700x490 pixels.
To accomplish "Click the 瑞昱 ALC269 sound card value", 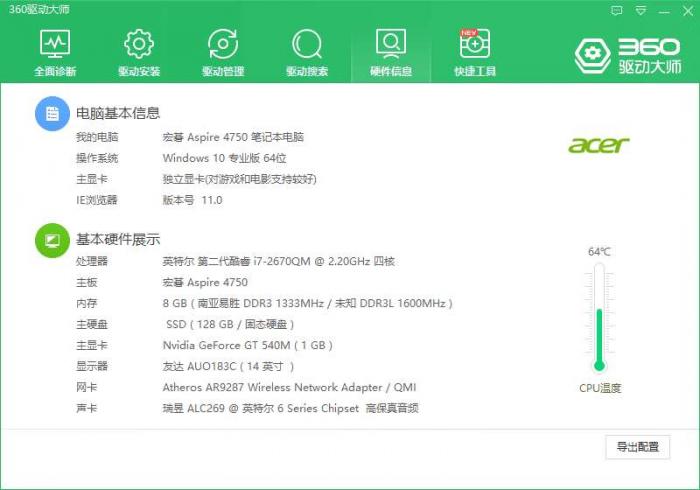I will point(291,408).
